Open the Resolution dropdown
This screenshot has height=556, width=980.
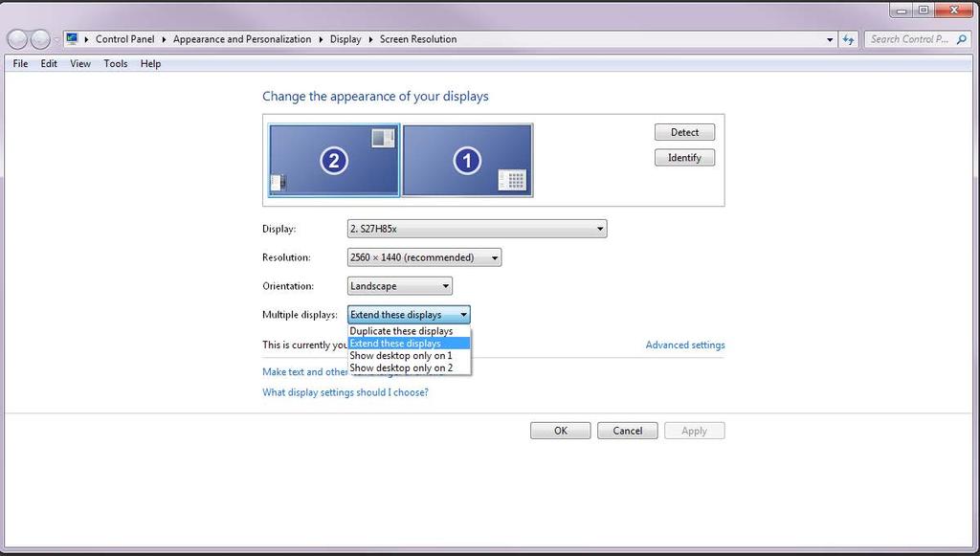pyautogui.click(x=424, y=257)
